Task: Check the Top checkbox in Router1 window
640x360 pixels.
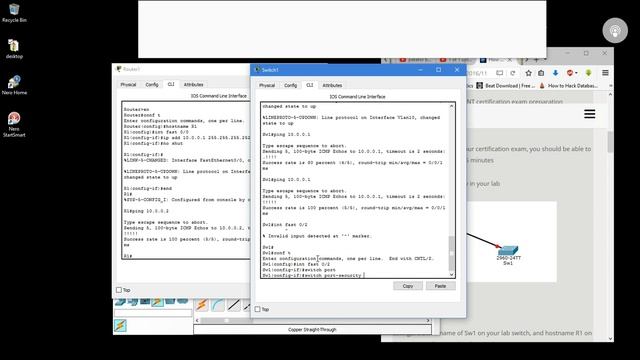Action: (x=119, y=290)
